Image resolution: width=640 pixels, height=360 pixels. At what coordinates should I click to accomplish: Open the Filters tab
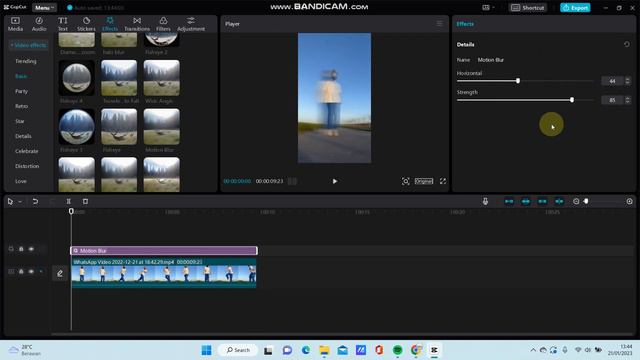click(163, 24)
